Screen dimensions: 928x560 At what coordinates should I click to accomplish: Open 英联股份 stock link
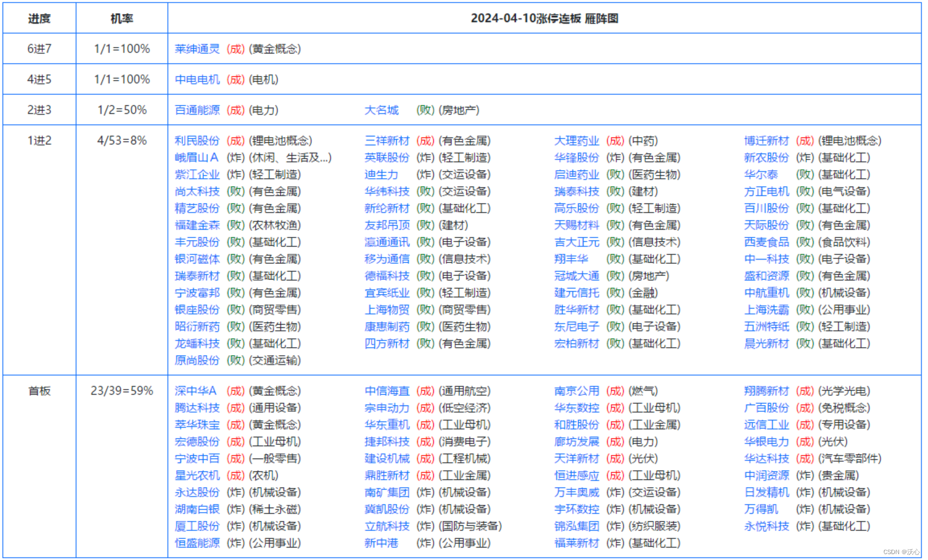pyautogui.click(x=387, y=158)
